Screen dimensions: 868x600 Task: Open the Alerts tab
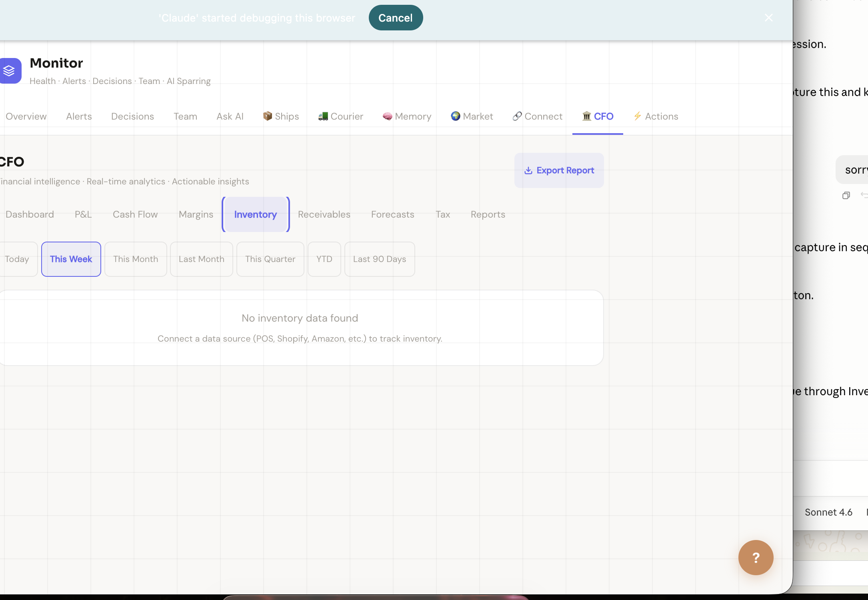click(x=79, y=116)
